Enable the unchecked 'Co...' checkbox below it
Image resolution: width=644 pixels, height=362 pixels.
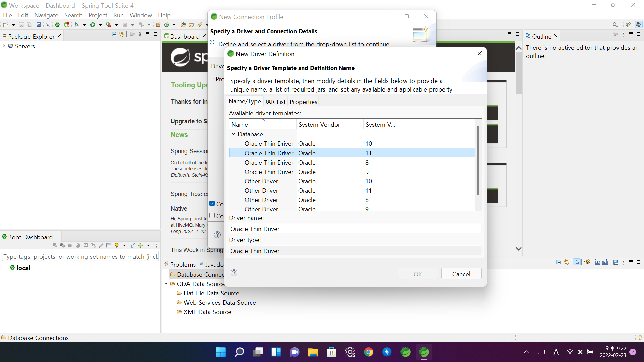(x=212, y=216)
